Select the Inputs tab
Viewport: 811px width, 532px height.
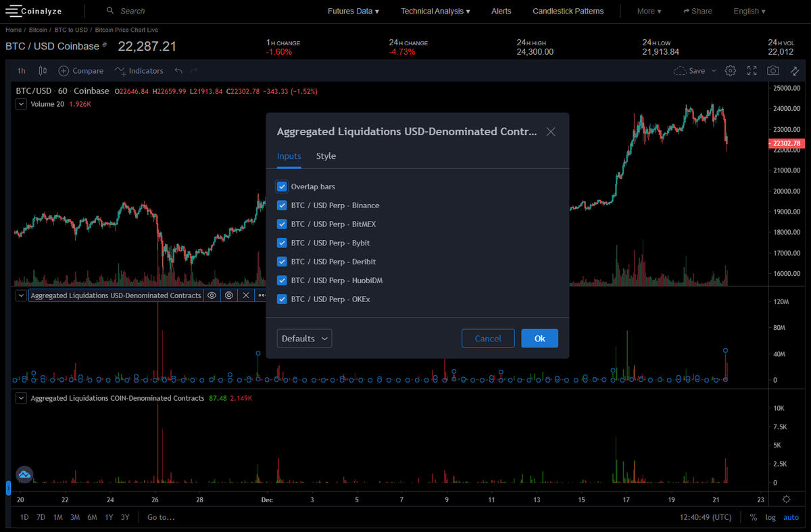click(289, 156)
